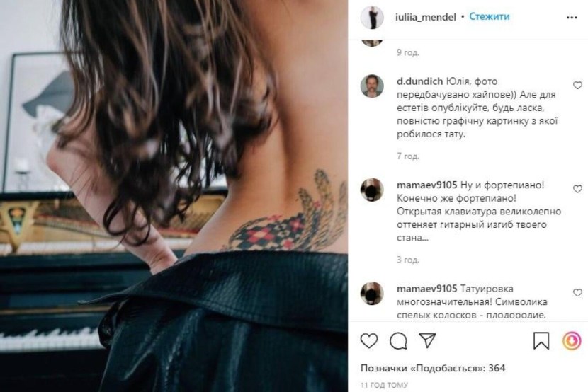Like the d.dundich comment
This screenshot has width=588, height=392.
click(577, 86)
